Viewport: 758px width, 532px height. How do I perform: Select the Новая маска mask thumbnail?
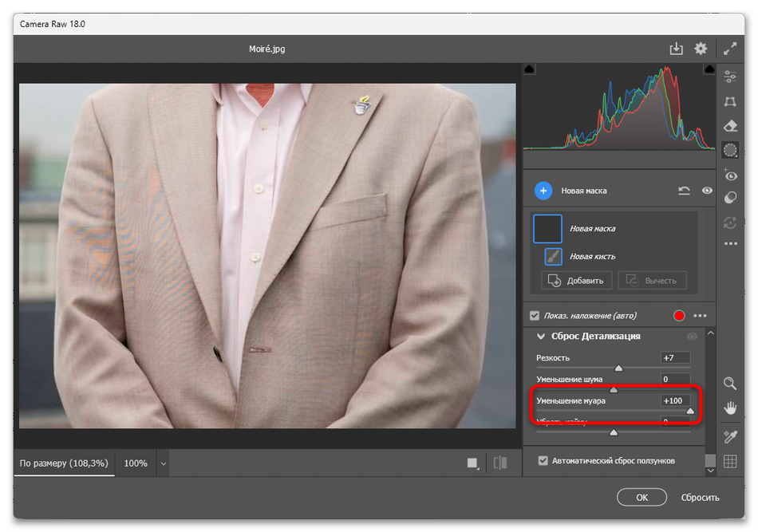point(547,229)
